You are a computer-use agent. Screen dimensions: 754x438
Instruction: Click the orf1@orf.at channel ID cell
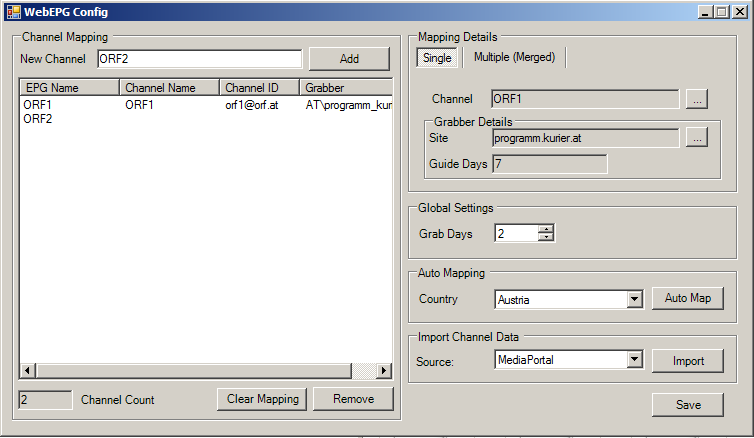[x=251, y=105]
